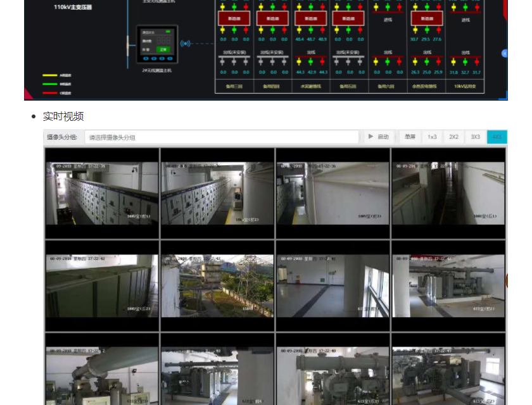Click the 32.7 temperature reading
This screenshot has height=405, width=532.
tap(465, 72)
